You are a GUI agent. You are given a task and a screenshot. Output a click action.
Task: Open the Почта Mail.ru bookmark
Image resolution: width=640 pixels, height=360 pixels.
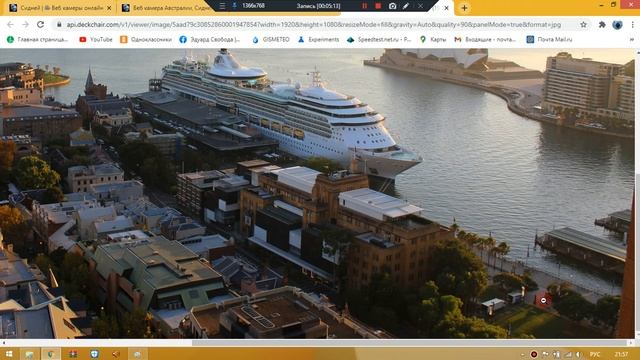[x=549, y=40]
